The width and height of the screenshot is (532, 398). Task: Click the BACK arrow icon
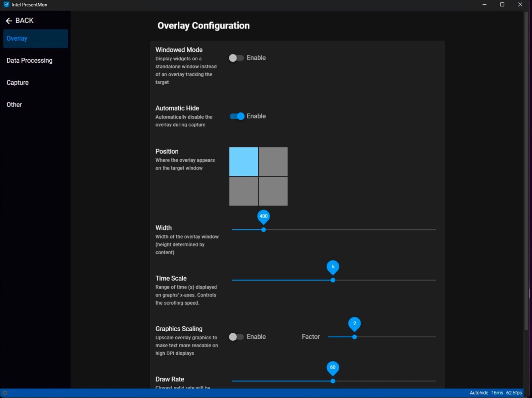[x=9, y=21]
